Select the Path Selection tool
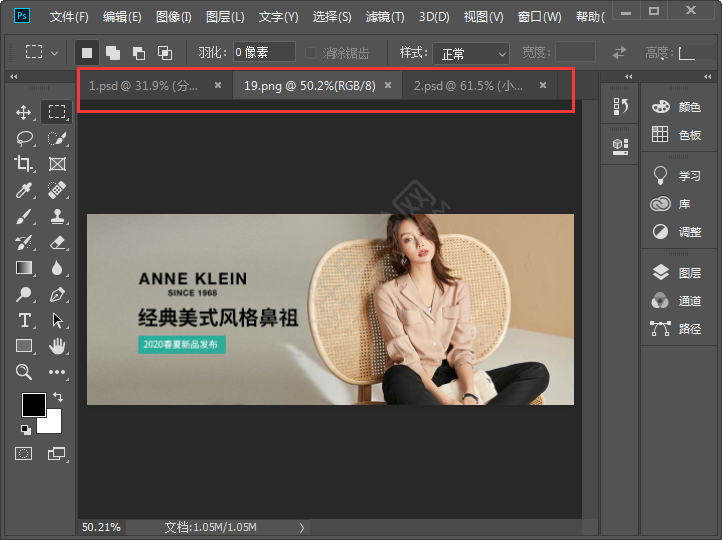The width and height of the screenshot is (722, 540). tap(57, 320)
